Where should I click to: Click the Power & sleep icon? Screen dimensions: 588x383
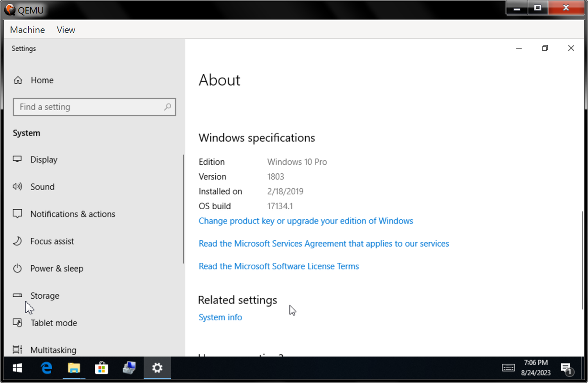point(18,269)
